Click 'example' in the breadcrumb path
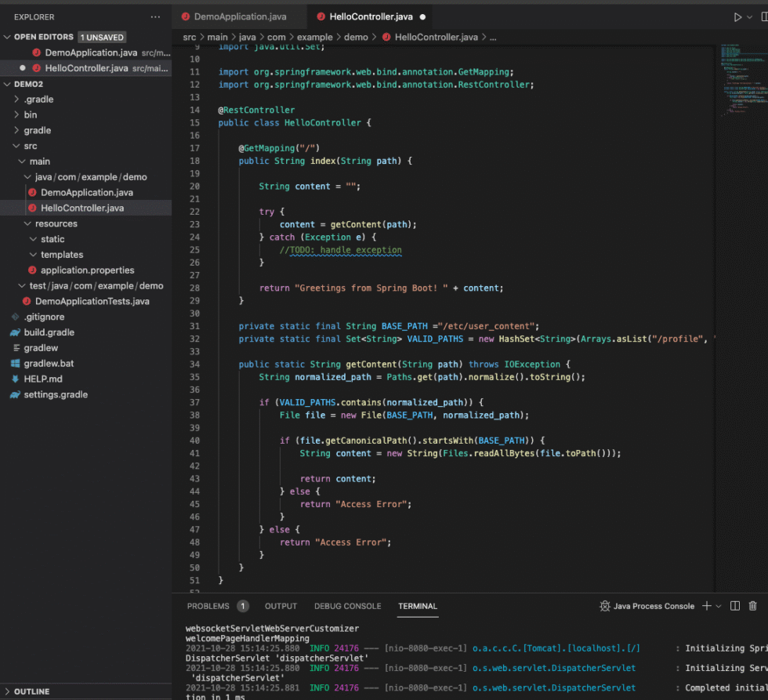The width and height of the screenshot is (768, 700). point(314,37)
